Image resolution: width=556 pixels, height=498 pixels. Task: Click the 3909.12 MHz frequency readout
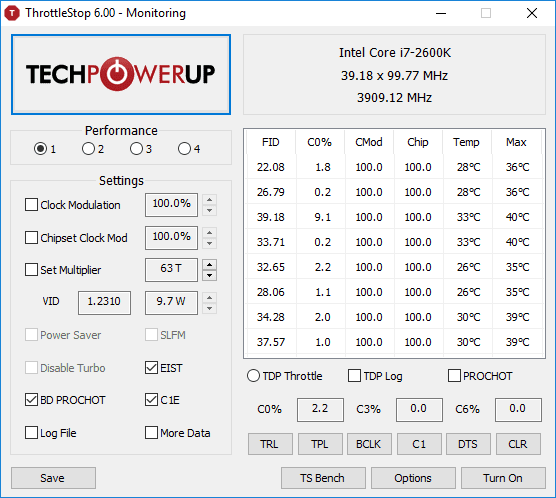394,98
